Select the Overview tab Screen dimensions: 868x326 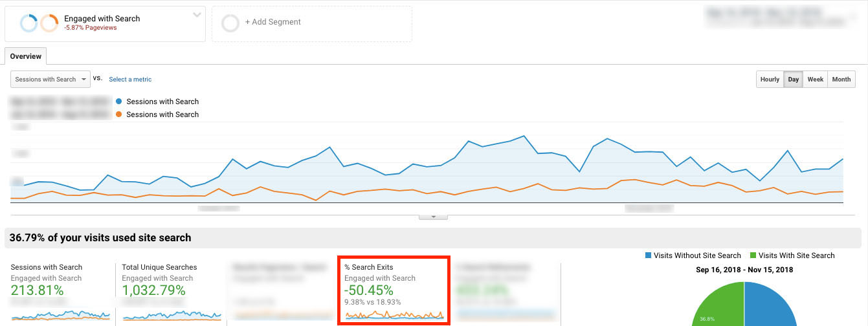[26, 56]
